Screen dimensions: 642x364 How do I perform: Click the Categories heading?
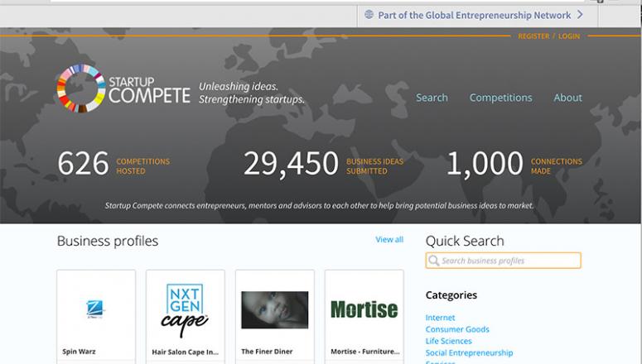(451, 295)
